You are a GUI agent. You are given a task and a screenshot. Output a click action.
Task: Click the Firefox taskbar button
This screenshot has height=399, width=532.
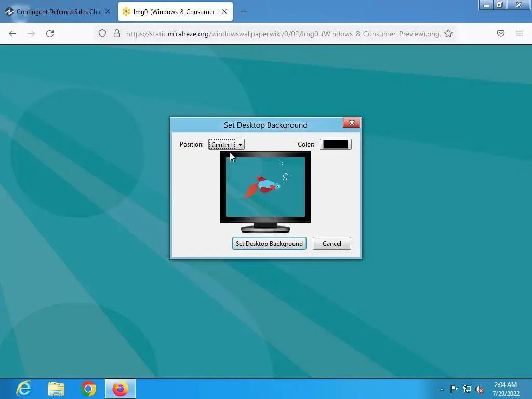[121, 389]
